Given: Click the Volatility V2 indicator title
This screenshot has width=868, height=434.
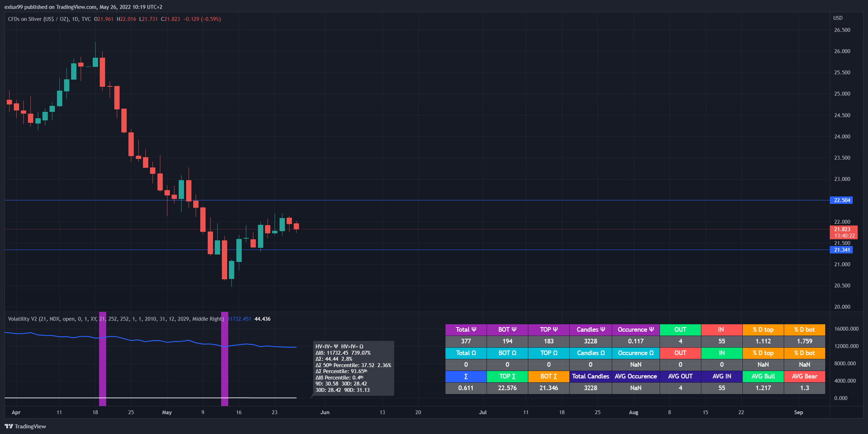Looking at the screenshot, I should pyautogui.click(x=116, y=319).
